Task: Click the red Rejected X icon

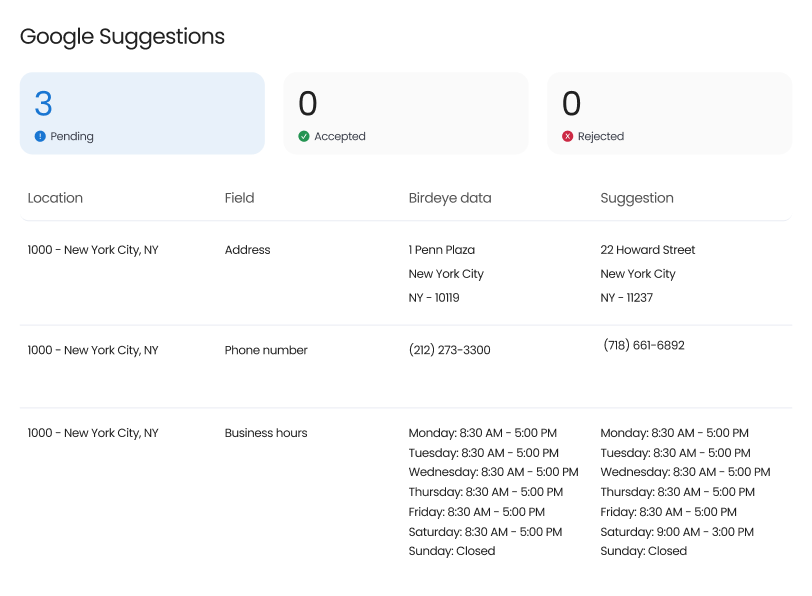Action: pyautogui.click(x=568, y=136)
